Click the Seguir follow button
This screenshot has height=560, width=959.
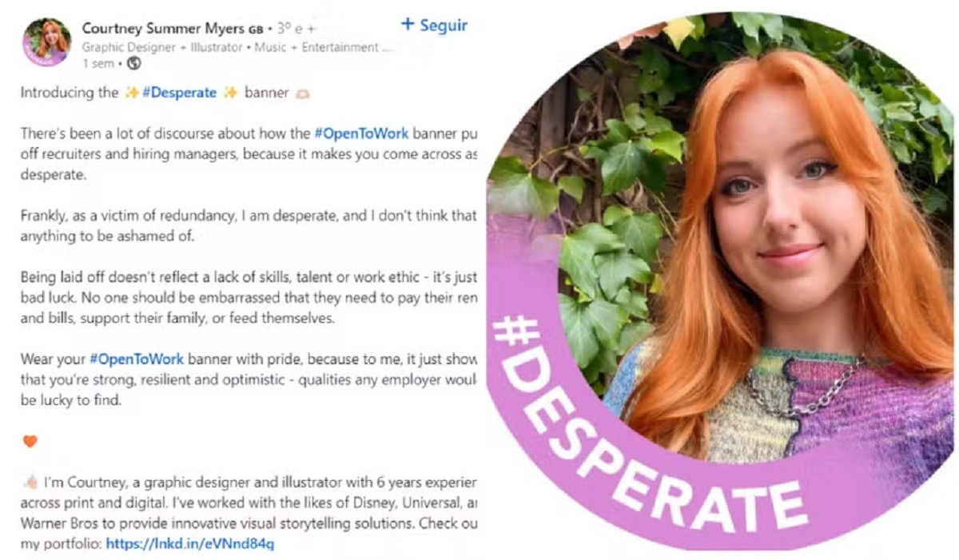pos(434,26)
